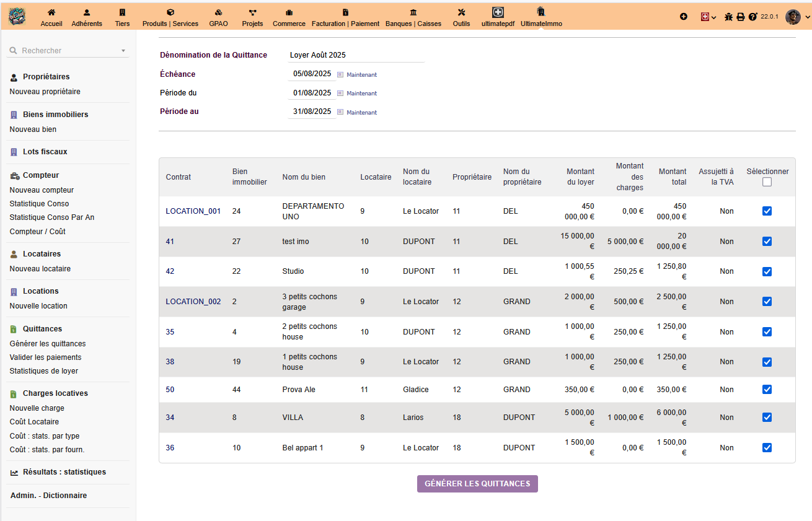Viewport: 812px width, 521px height.
Task: Select Valider les paiements in sidebar
Action: coord(45,357)
